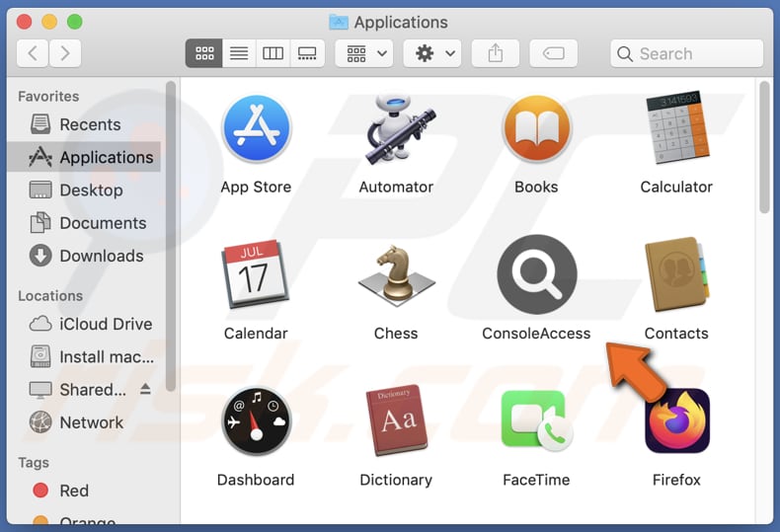
Task: Select Applications in the sidebar
Action: click(84, 157)
